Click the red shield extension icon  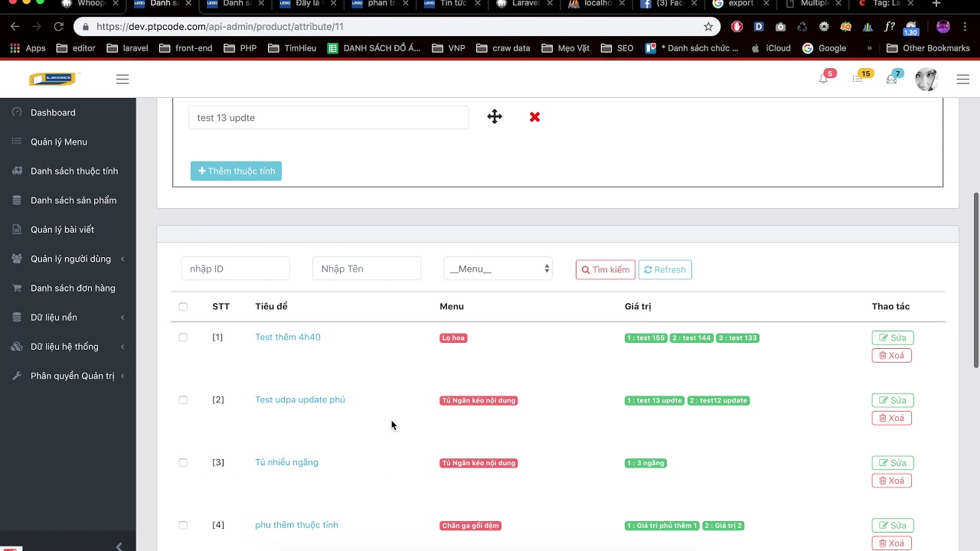[737, 26]
